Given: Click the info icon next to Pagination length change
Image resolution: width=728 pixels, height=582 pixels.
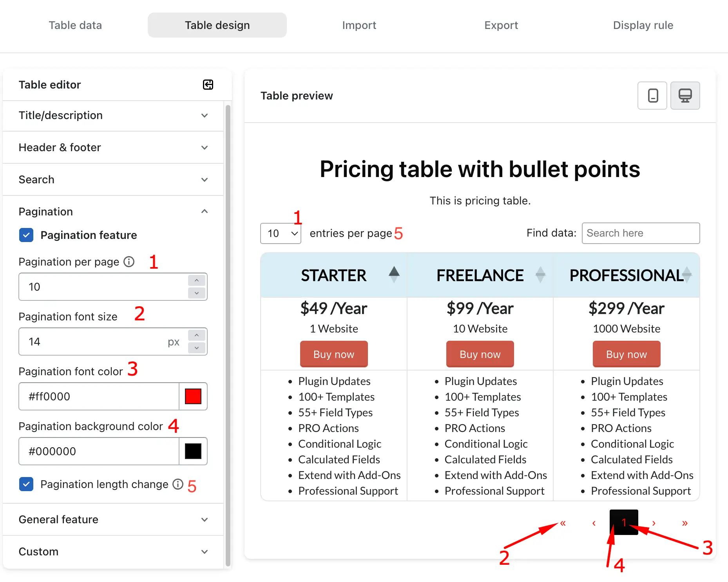Looking at the screenshot, I should pyautogui.click(x=178, y=484).
